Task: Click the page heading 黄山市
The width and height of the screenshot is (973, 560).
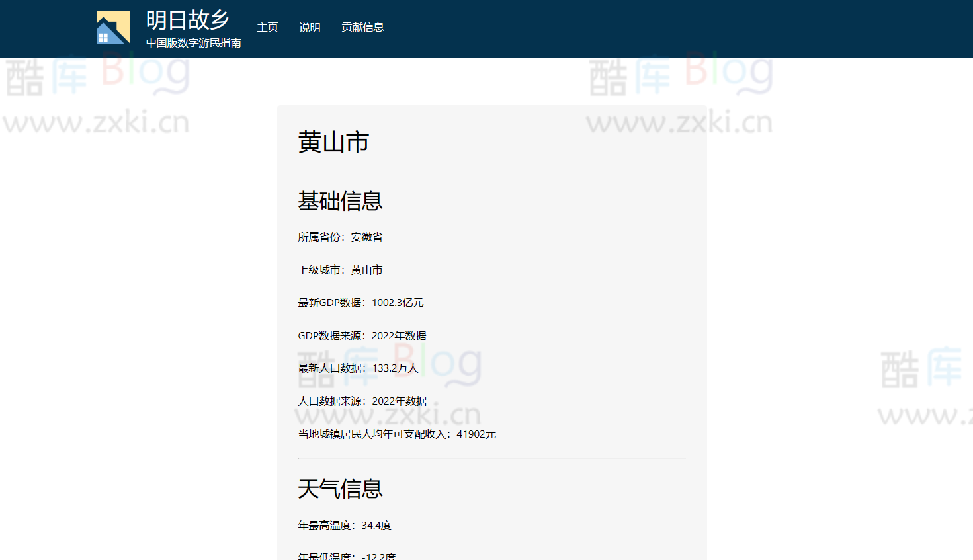Action: click(x=334, y=143)
